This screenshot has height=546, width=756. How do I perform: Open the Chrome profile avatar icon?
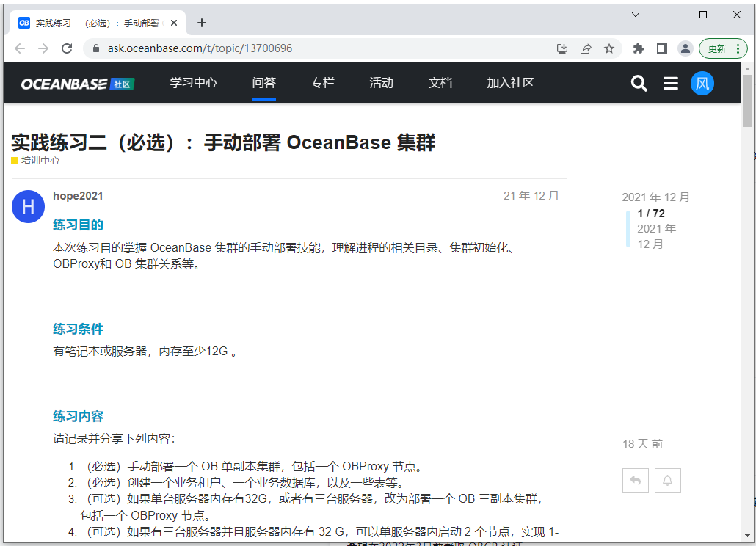click(685, 48)
